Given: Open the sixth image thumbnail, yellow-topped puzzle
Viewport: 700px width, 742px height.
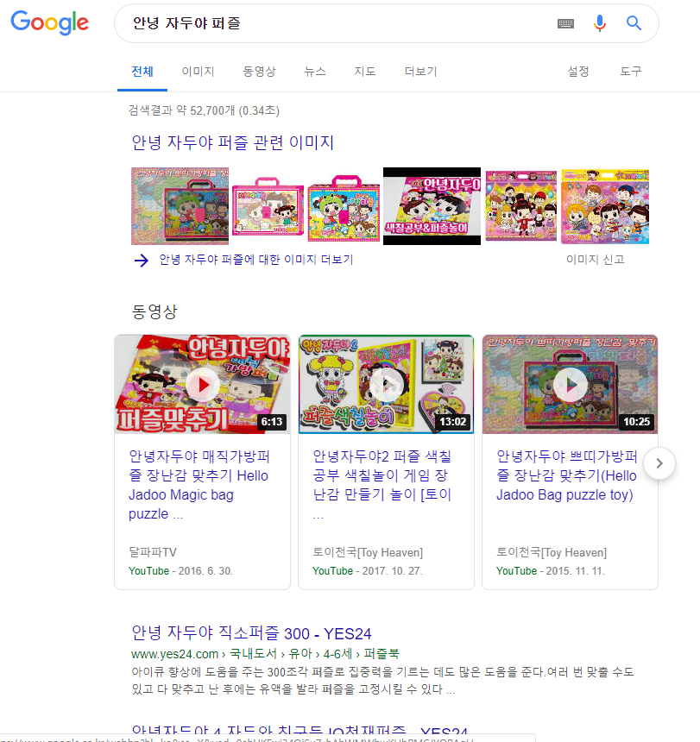Looking at the screenshot, I should [x=605, y=206].
